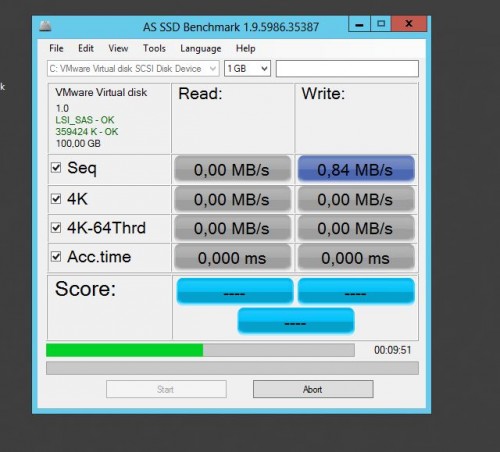Screen dimensions: 500x452
Task: Uncheck the Seq test checkbox
Action: pos(56,167)
